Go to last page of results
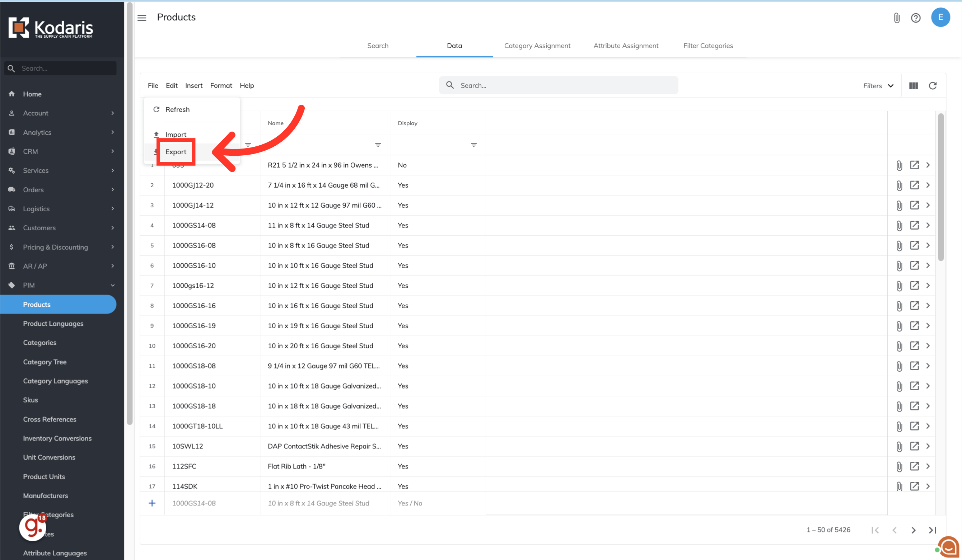 click(932, 530)
